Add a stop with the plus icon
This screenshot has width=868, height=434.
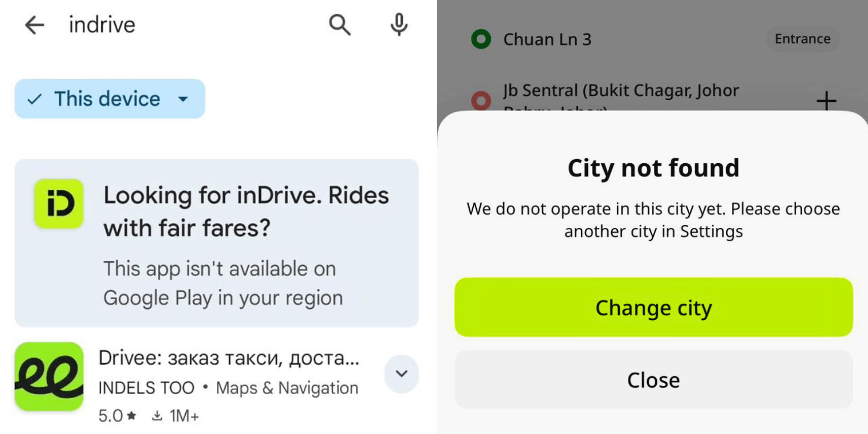(x=826, y=101)
